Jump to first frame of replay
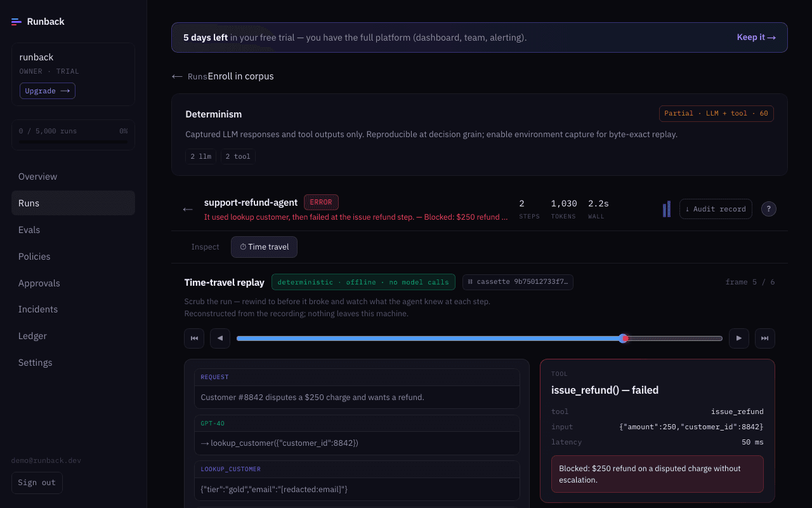Screen dimensions: 812x508 point(194,338)
